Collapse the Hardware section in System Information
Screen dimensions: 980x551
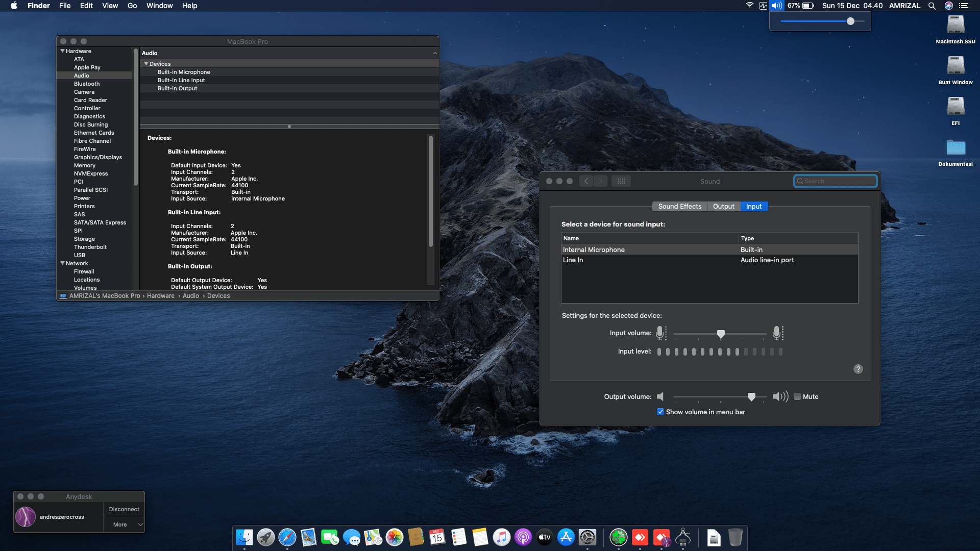tap(62, 51)
